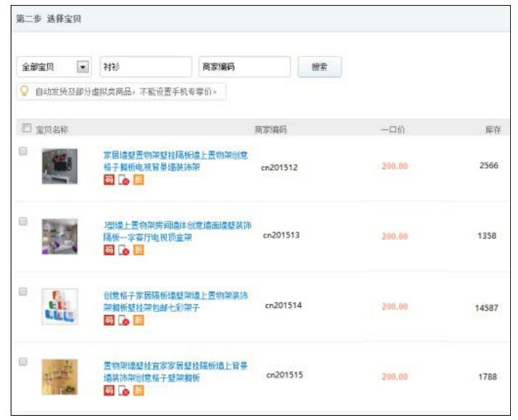518x420 pixels.
Task: Click the phone-disabled icon in cn201515 row
Action: pos(124,390)
